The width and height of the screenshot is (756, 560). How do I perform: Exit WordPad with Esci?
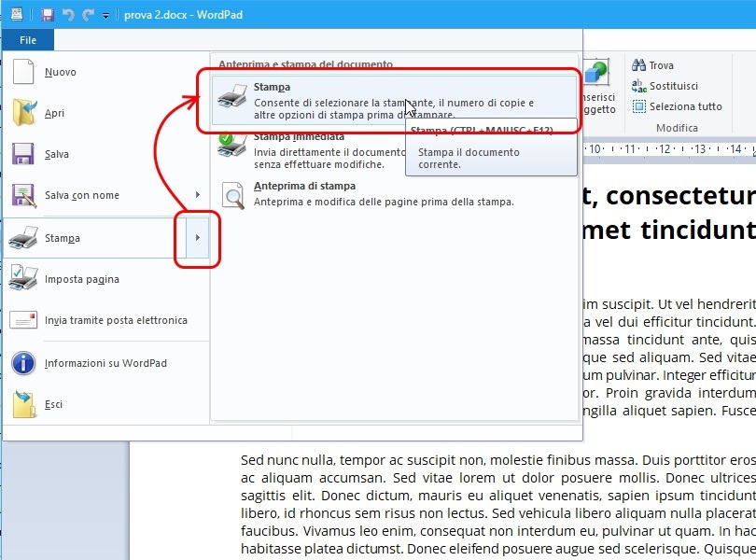[x=106, y=404]
